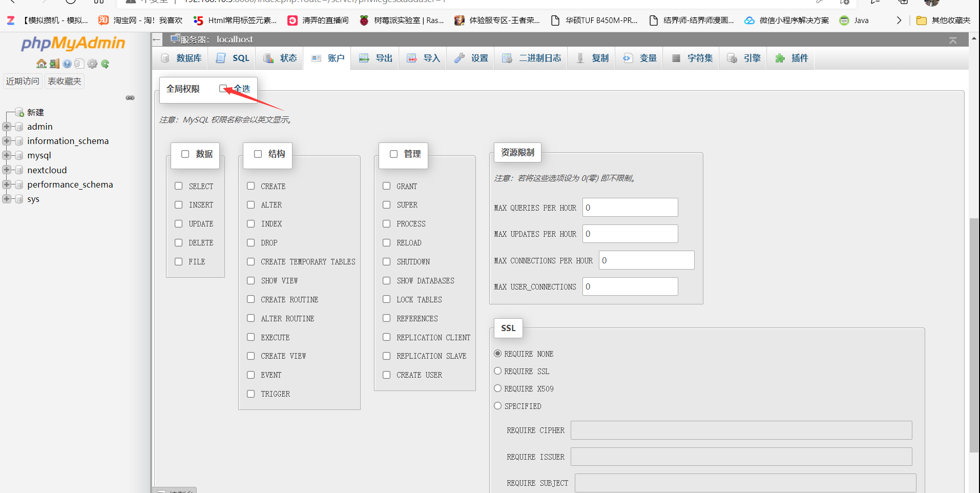Select the REQUIRE X509 radio option
The image size is (980, 493).
pyautogui.click(x=497, y=388)
